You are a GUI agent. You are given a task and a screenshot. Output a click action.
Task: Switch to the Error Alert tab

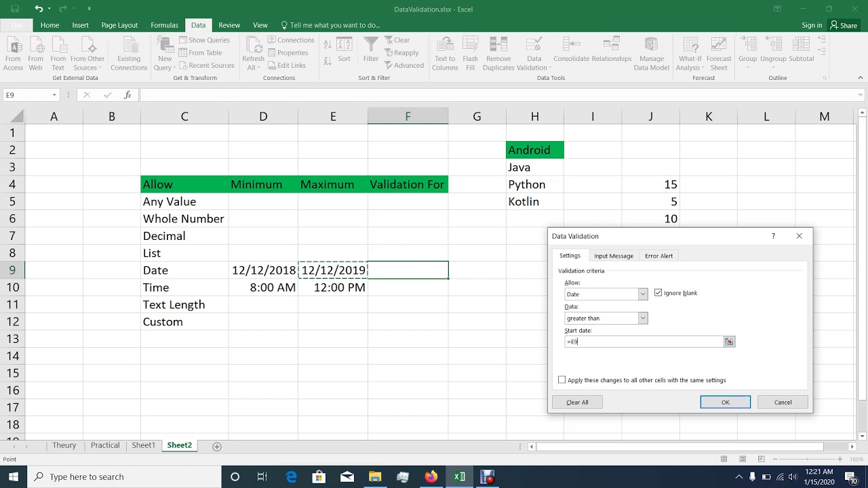[x=658, y=256]
